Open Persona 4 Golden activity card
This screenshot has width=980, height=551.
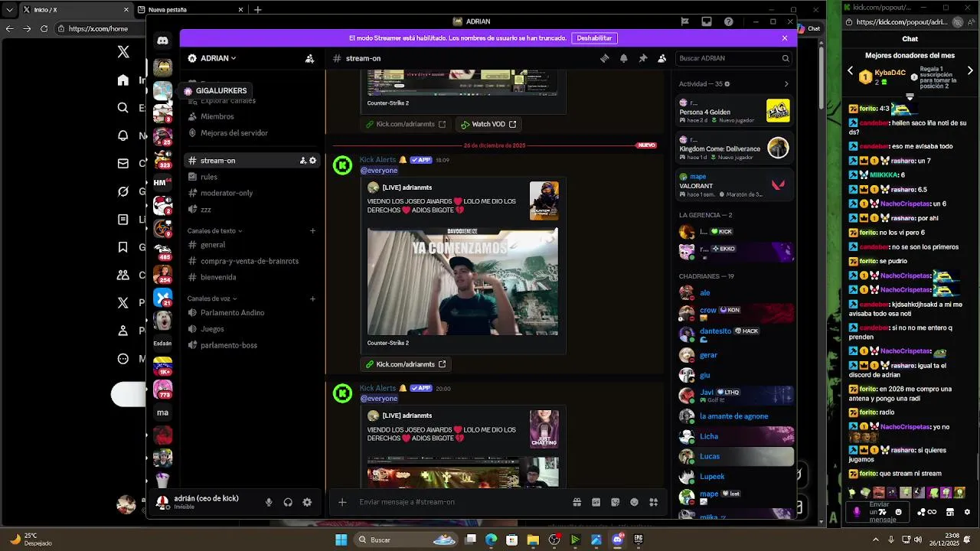click(734, 112)
